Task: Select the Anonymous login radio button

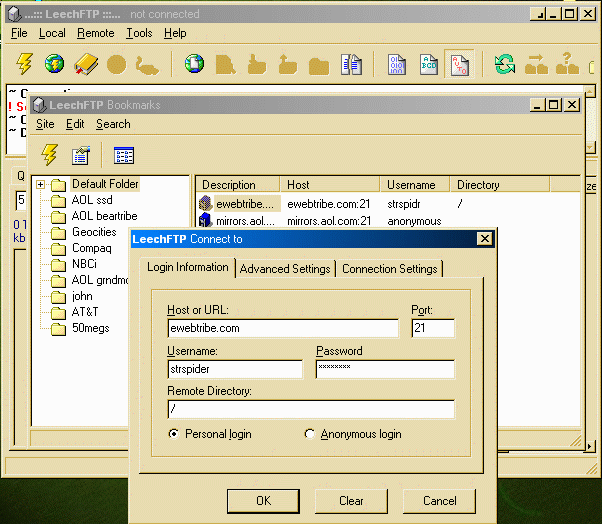Action: (x=310, y=434)
